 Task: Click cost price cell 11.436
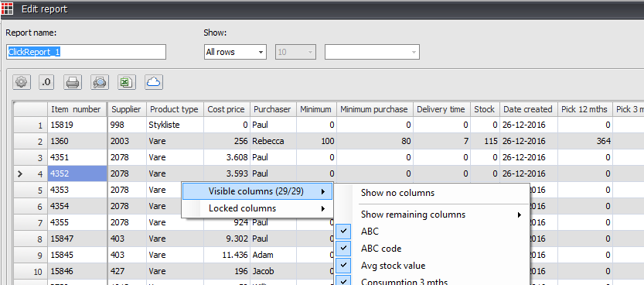pyautogui.click(x=227, y=255)
